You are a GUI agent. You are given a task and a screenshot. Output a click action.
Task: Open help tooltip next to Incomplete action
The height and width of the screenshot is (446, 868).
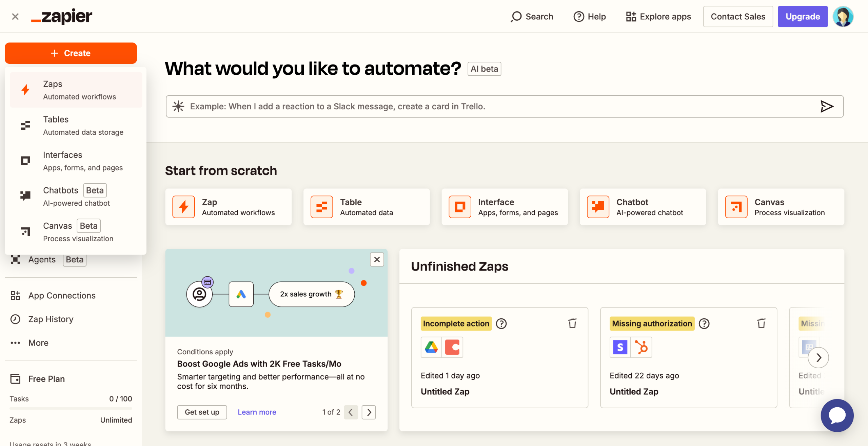pyautogui.click(x=501, y=323)
